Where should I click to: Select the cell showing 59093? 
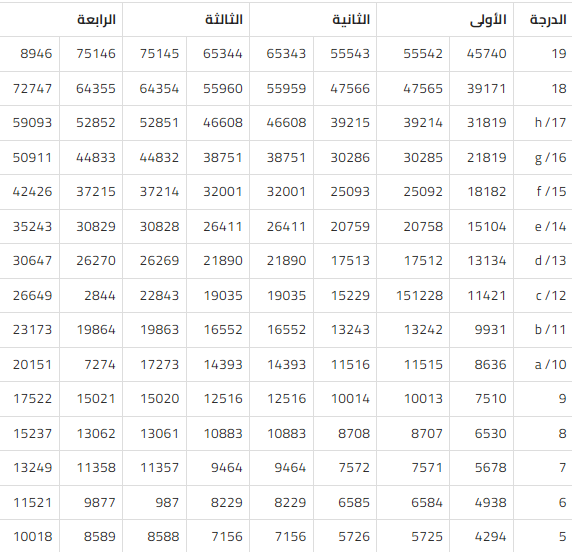(x=32, y=123)
